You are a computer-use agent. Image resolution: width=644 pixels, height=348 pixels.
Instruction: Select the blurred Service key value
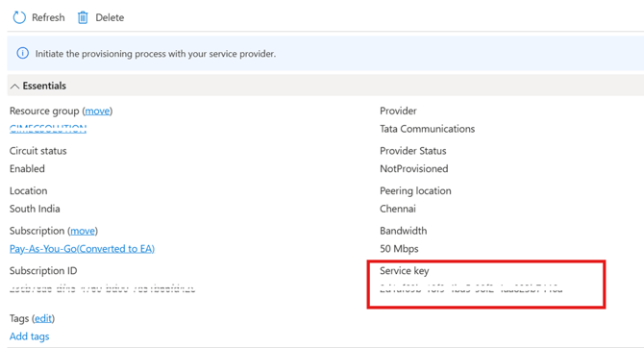coord(471,288)
